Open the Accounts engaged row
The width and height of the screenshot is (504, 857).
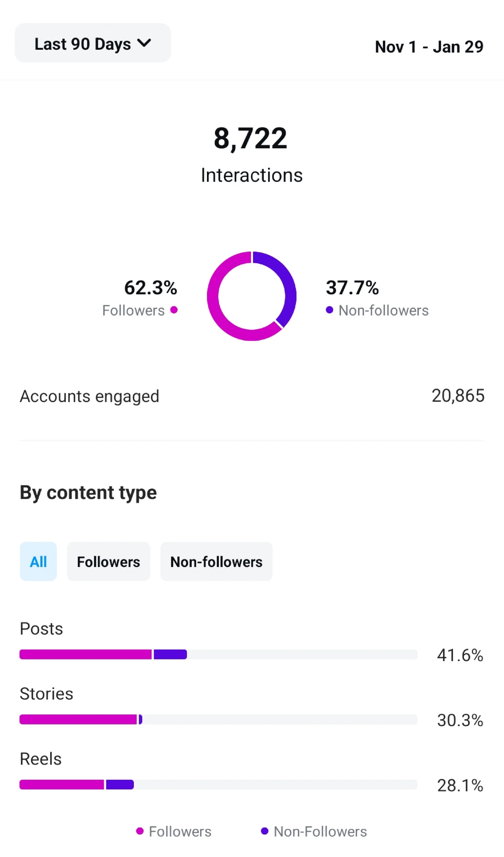(x=252, y=396)
